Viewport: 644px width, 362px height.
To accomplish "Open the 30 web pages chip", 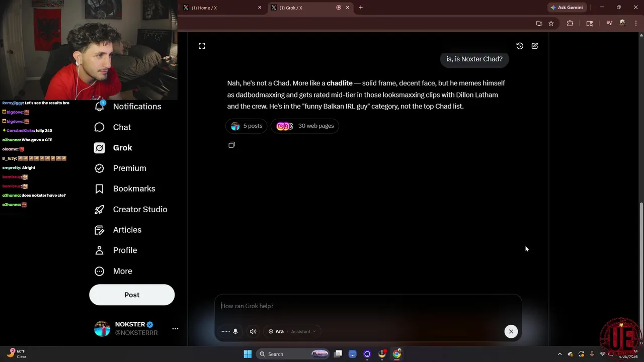I will [305, 126].
